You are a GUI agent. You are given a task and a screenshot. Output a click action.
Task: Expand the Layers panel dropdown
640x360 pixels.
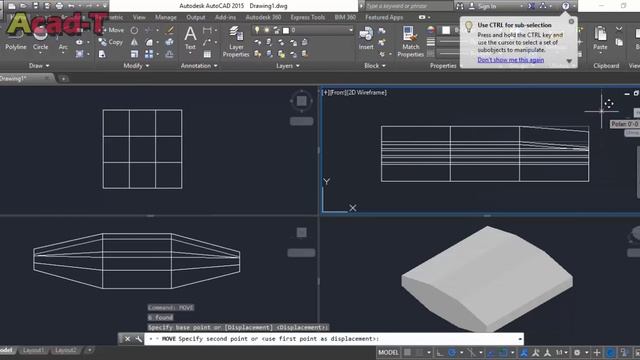288,65
